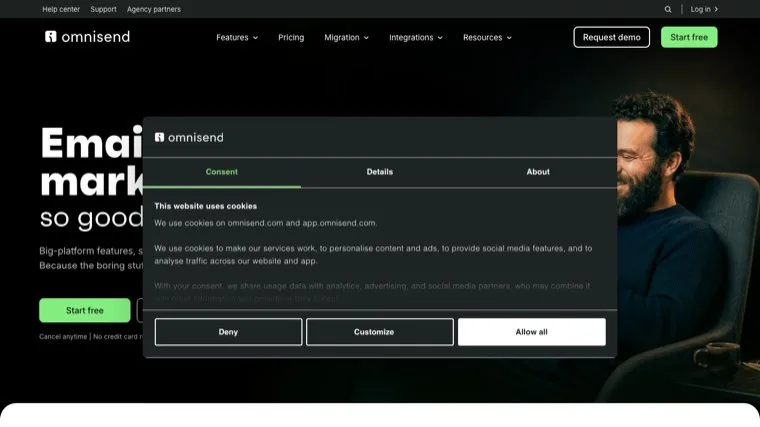Expand the Resources dropdown menu
760x427 pixels.
pyautogui.click(x=487, y=37)
